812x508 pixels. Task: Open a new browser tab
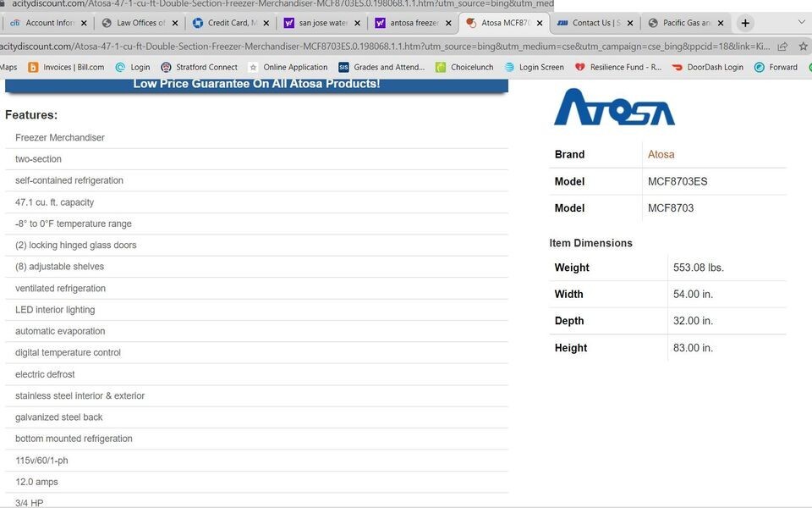745,23
